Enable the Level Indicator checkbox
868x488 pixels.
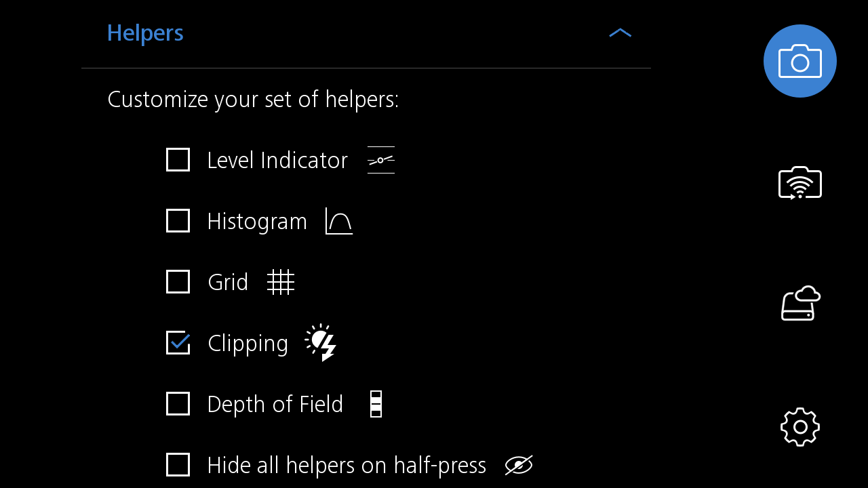click(x=178, y=160)
